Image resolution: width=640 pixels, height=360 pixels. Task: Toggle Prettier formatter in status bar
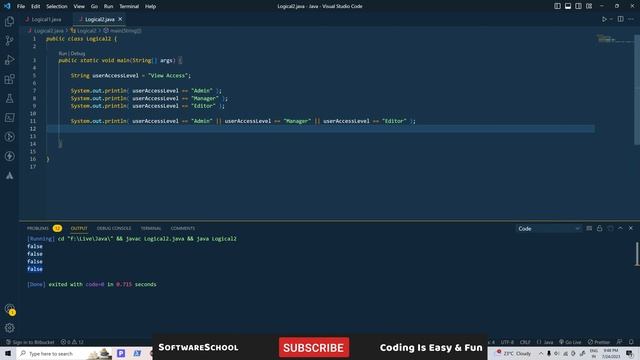599,342
